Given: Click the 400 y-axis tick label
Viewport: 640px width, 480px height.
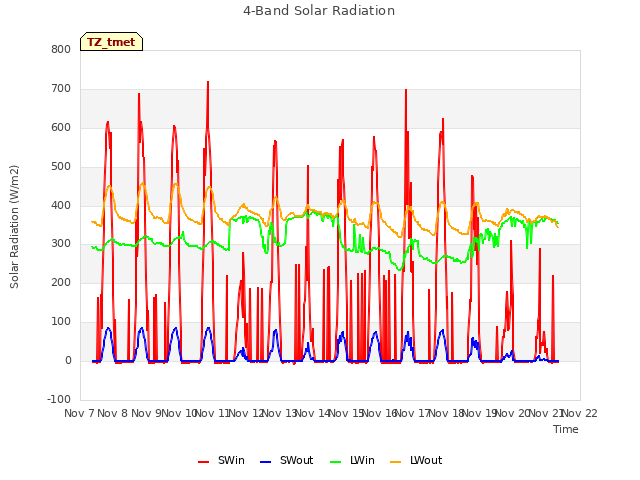Looking at the screenshot, I should point(61,206).
